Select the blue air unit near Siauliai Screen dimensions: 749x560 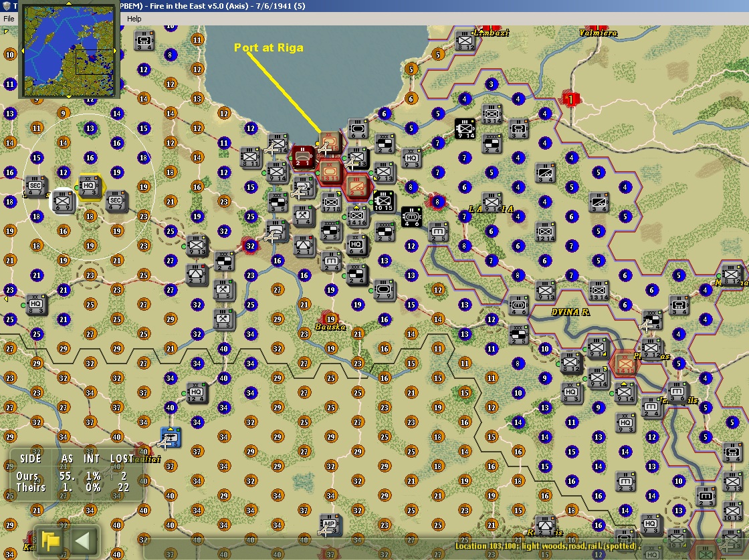click(170, 438)
